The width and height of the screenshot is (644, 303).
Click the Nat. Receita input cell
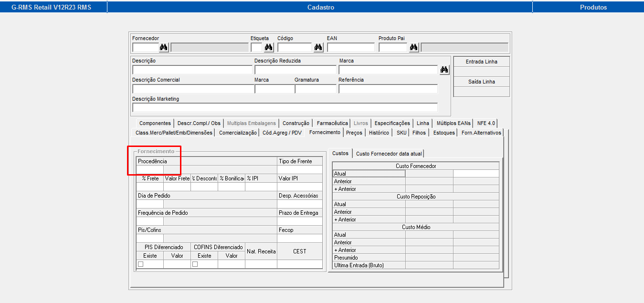click(x=261, y=264)
